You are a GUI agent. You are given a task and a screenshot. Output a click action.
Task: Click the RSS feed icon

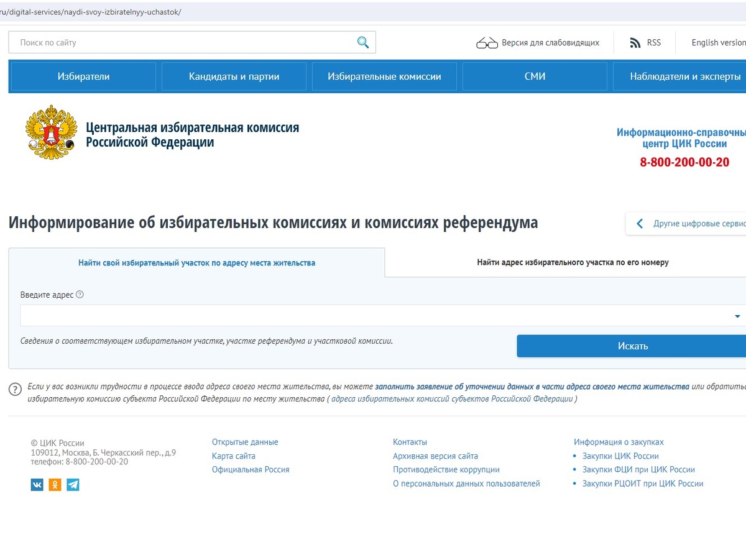click(635, 43)
